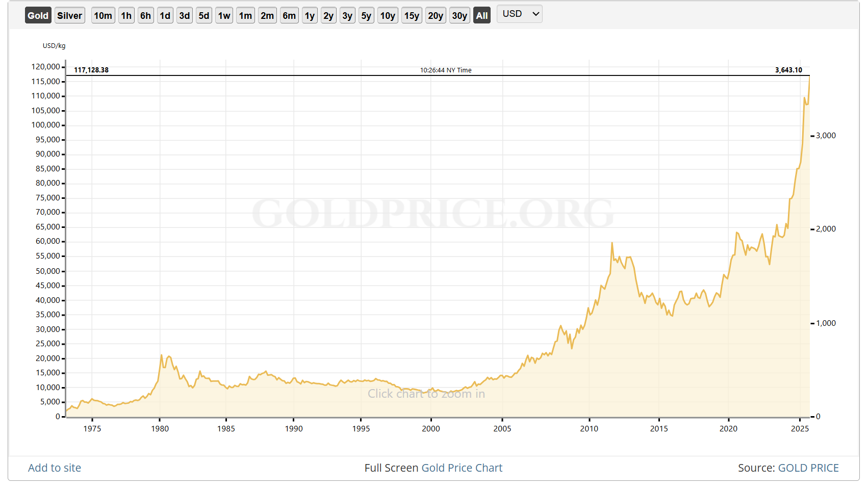Click the 60,000 left axis label
The height and width of the screenshot is (488, 868).
(48, 241)
